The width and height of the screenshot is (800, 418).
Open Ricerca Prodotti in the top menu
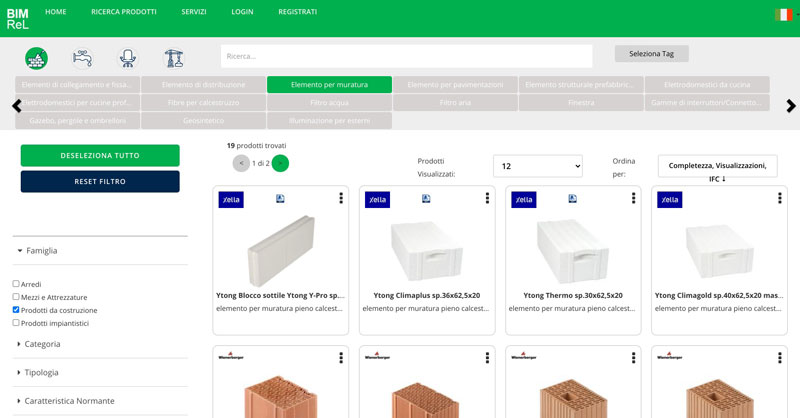click(124, 12)
